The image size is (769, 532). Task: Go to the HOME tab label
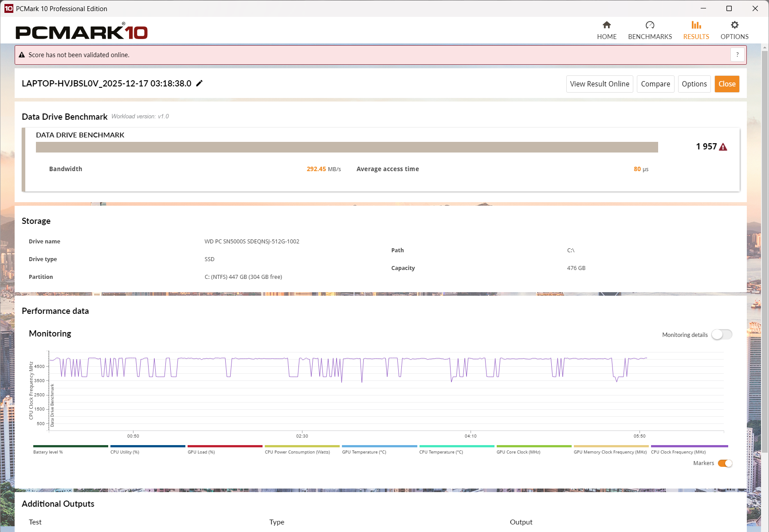pos(607,37)
